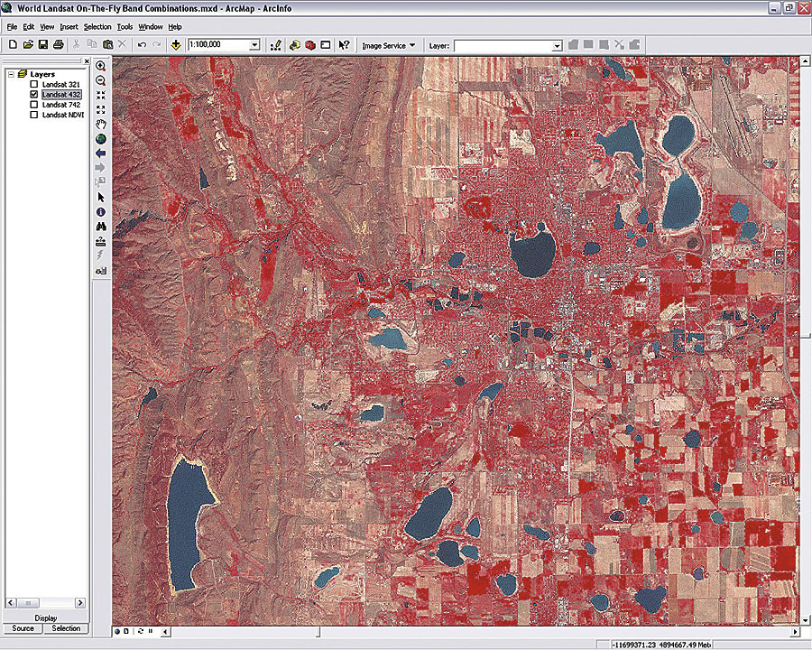Enable the Landsat 321 layer checkbox

click(x=34, y=84)
